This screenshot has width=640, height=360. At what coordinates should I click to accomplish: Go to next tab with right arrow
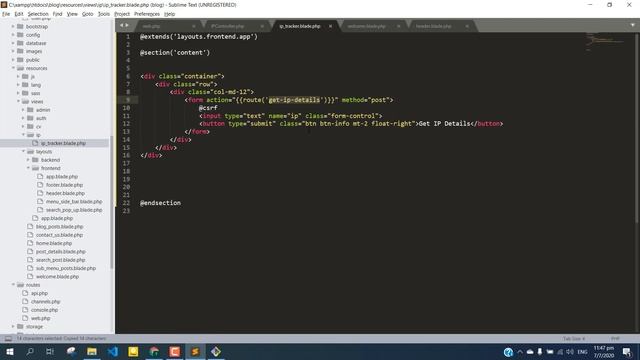pos(127,25)
